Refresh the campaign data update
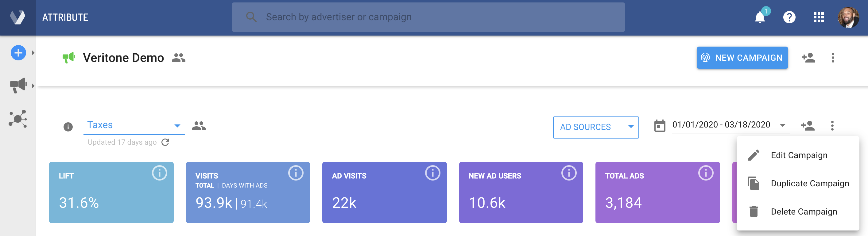Screen dimensions: 868x236 [165, 142]
